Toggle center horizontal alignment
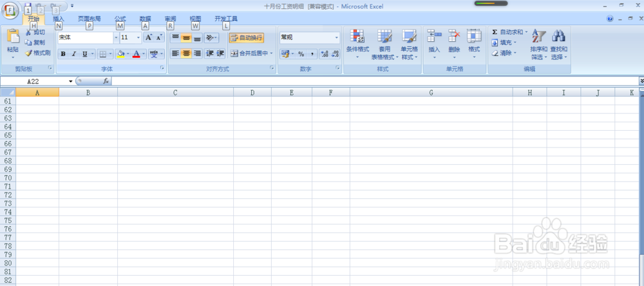Viewport: 644px width, 286px height. tap(187, 53)
